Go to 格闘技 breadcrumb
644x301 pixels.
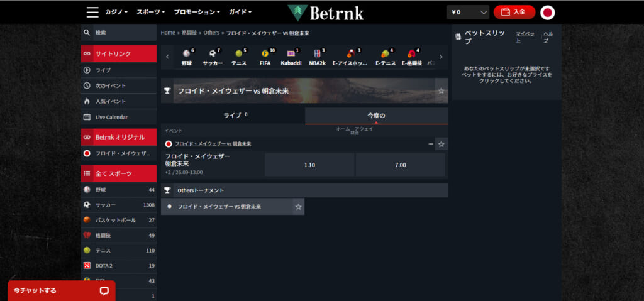coord(189,33)
